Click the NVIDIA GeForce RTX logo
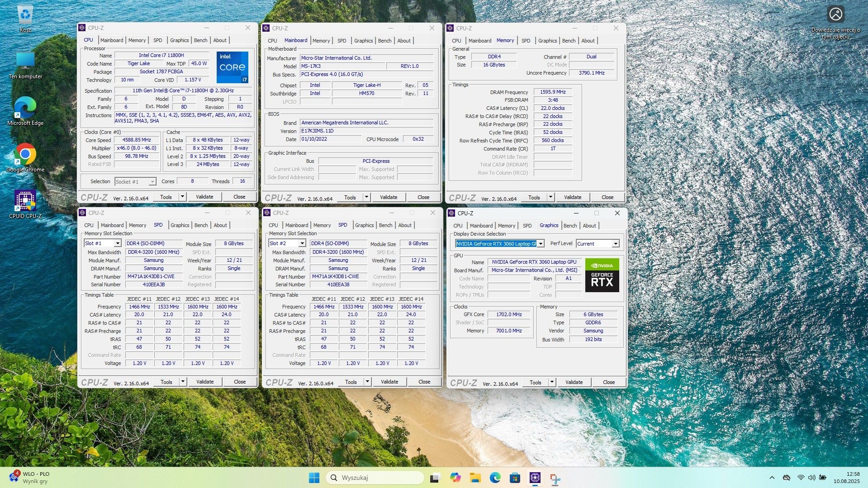 click(x=602, y=275)
